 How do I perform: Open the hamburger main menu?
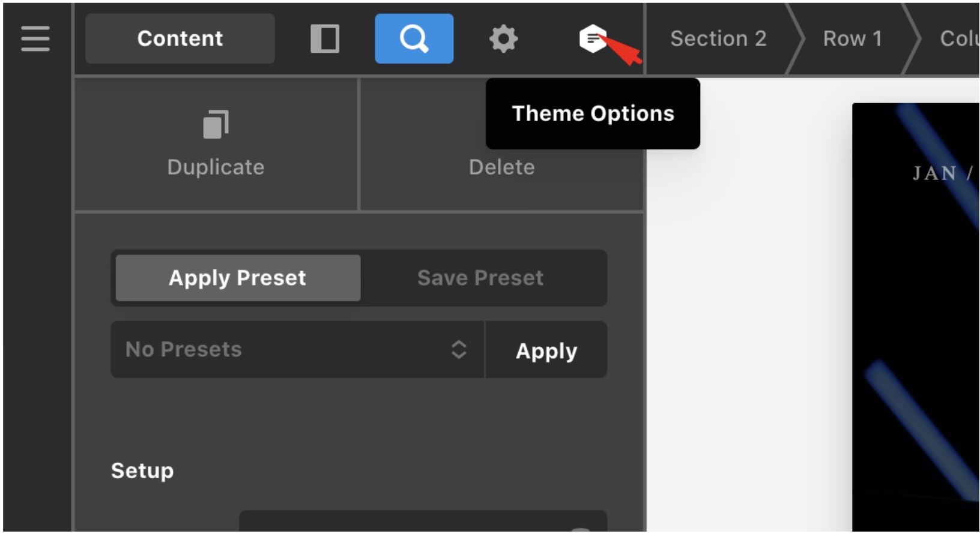(x=35, y=38)
